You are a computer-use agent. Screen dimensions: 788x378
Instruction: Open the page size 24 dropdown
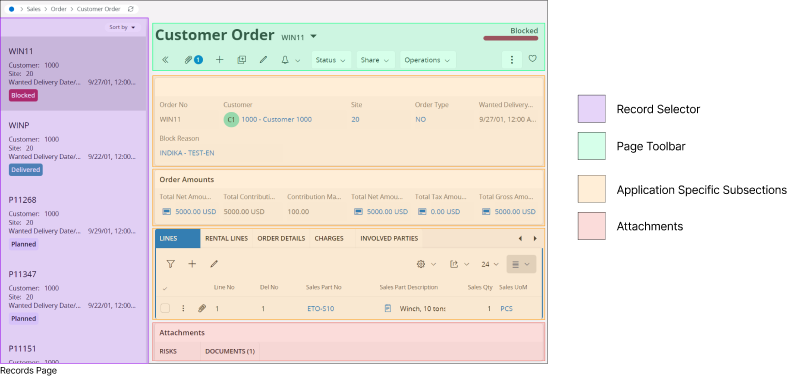click(490, 264)
